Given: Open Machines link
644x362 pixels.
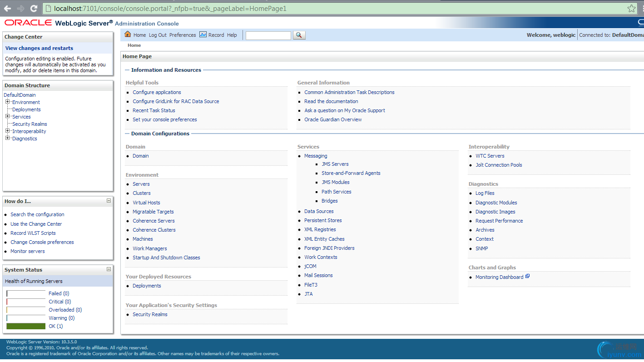Looking at the screenshot, I should (143, 239).
